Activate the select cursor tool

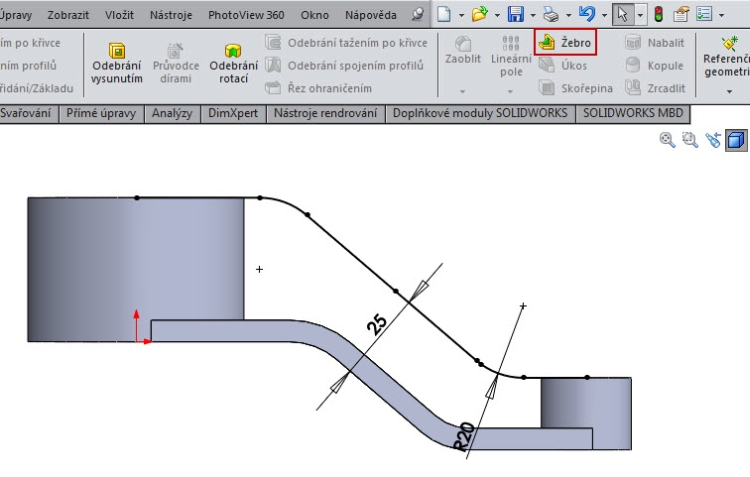(622, 14)
